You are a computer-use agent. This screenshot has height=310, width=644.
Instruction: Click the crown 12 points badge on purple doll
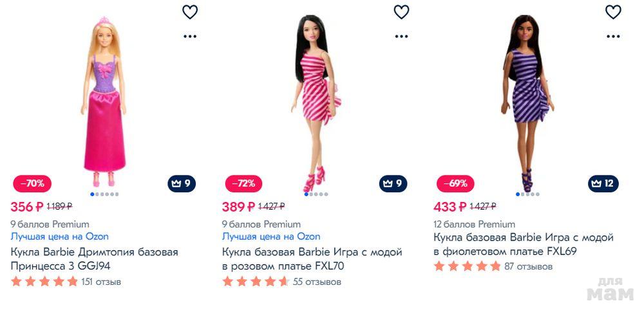tap(603, 183)
